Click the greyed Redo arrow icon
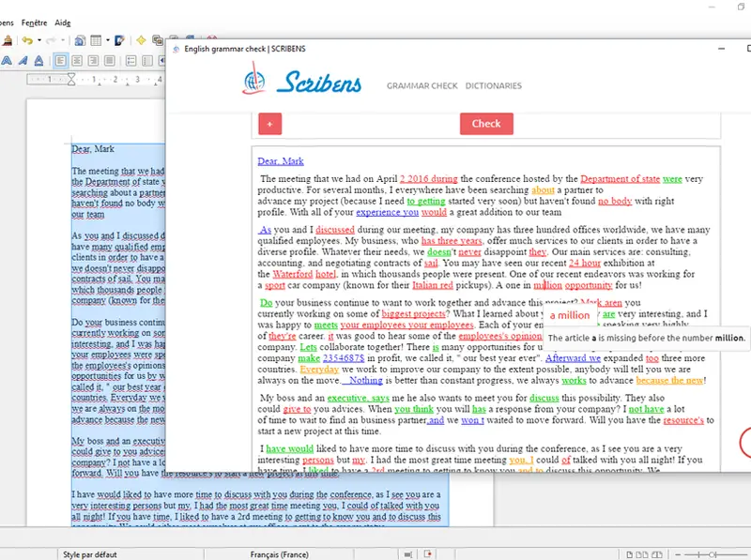751x560 pixels. [x=52, y=40]
